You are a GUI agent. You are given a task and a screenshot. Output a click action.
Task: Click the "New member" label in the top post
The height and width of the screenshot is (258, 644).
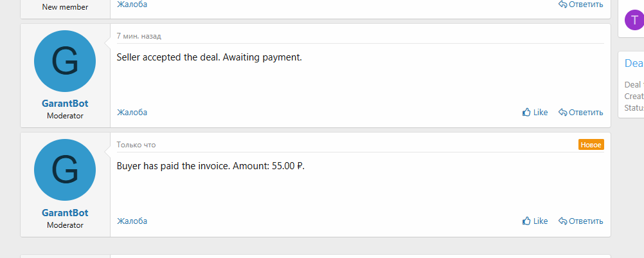[x=65, y=7]
